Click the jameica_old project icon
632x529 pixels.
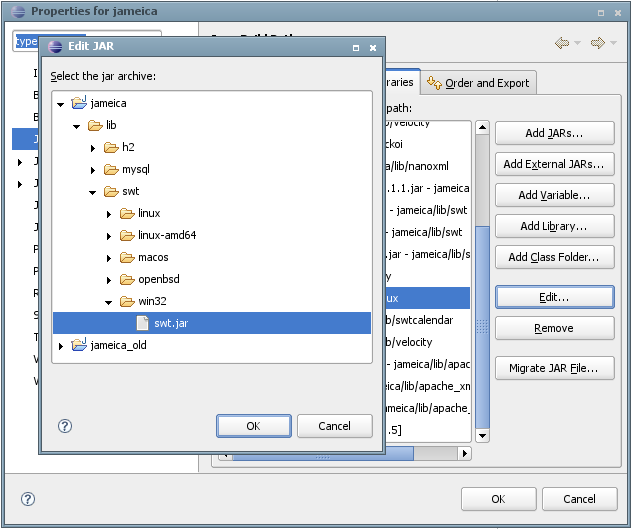point(79,344)
